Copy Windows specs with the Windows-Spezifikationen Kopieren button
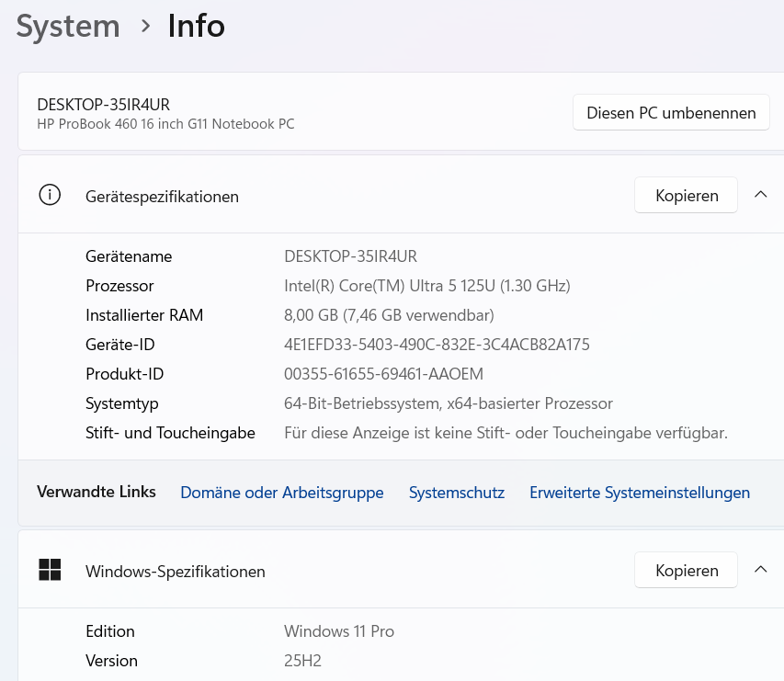Viewport: 784px width, 681px height. coord(686,570)
